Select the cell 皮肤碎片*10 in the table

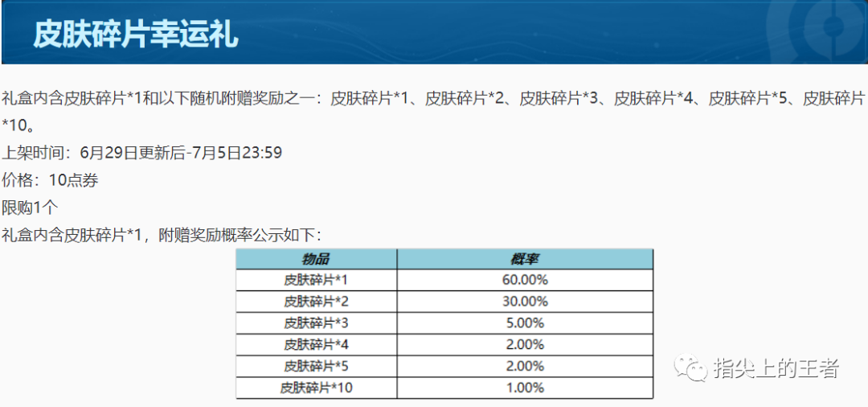click(316, 388)
